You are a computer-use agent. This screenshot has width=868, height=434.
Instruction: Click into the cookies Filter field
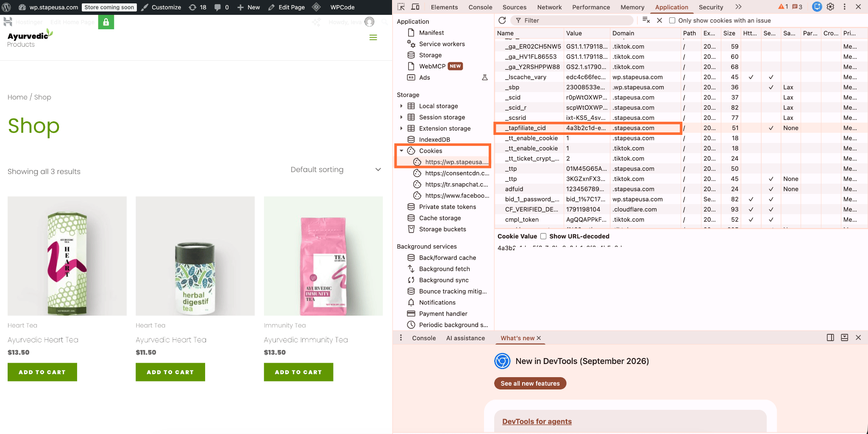point(572,20)
